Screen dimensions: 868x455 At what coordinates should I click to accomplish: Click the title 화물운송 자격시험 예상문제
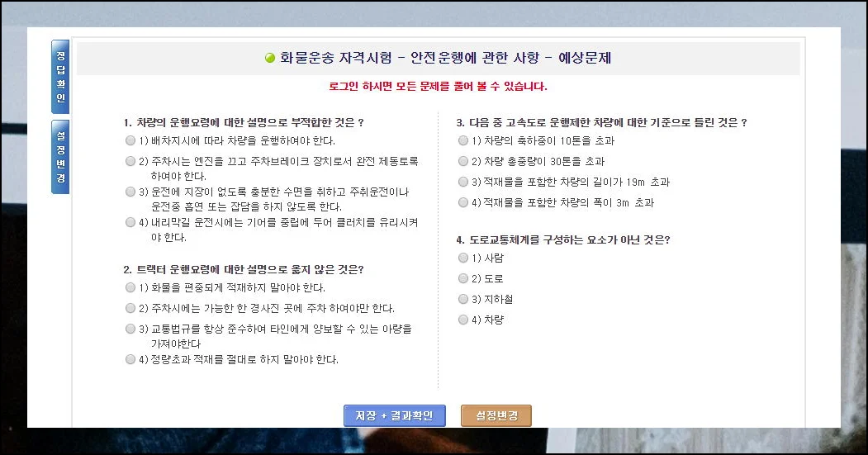click(446, 58)
